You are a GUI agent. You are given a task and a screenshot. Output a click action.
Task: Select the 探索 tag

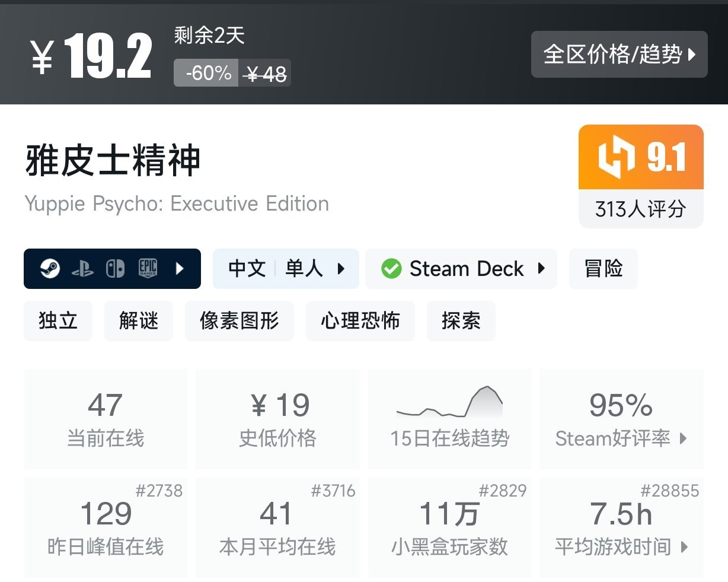click(x=461, y=321)
